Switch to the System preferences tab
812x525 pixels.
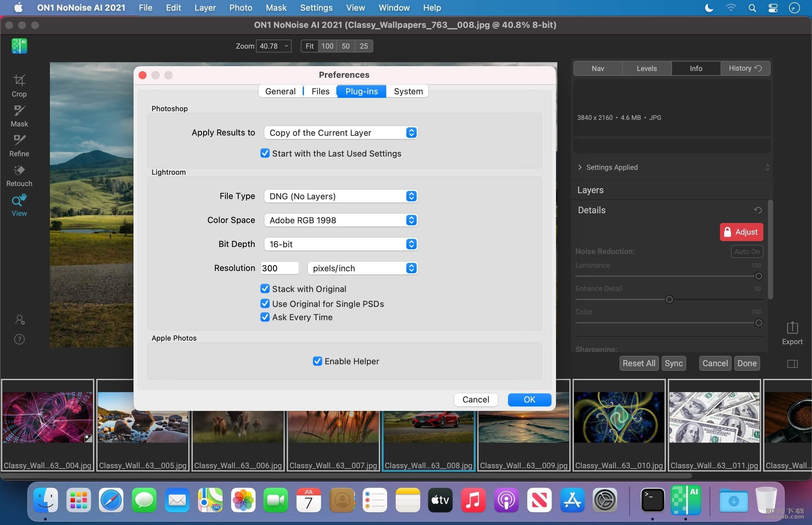(408, 91)
